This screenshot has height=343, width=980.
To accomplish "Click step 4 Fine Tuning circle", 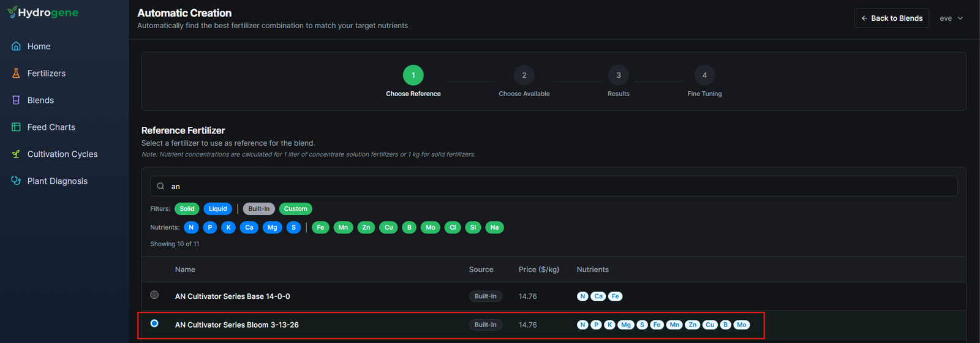I will (x=704, y=75).
